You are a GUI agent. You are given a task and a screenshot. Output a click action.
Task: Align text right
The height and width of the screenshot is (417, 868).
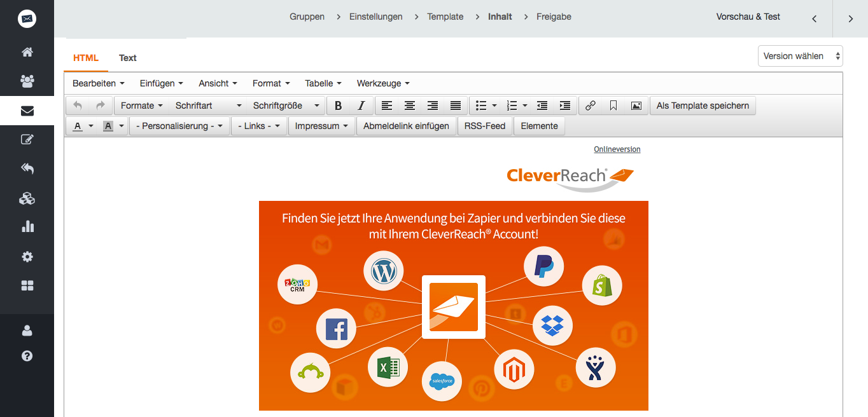pyautogui.click(x=433, y=106)
